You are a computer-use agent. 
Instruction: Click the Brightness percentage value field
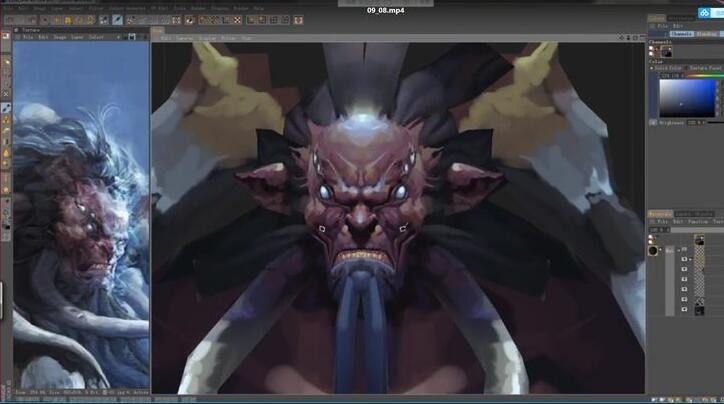695,122
